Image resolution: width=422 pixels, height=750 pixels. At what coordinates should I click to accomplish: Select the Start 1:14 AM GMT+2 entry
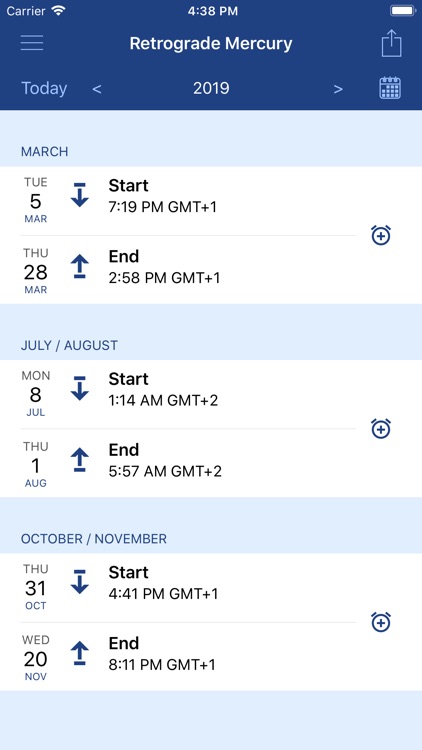pos(189,394)
